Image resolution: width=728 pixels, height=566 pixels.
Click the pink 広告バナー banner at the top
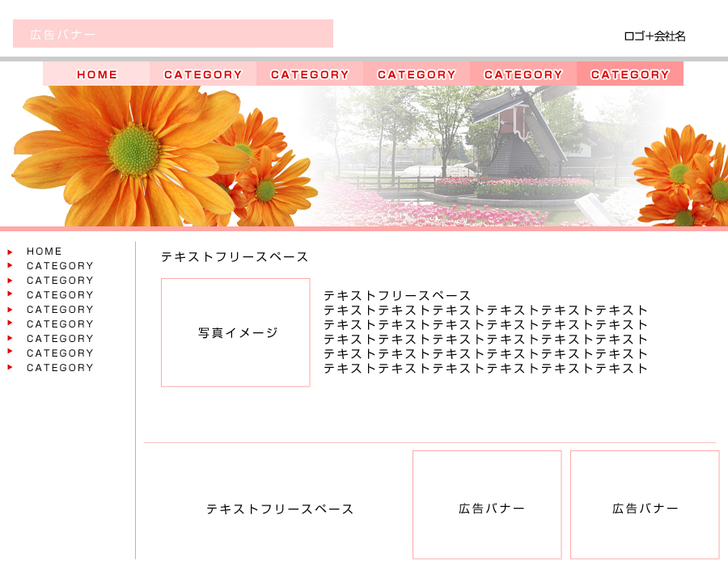[x=173, y=33]
